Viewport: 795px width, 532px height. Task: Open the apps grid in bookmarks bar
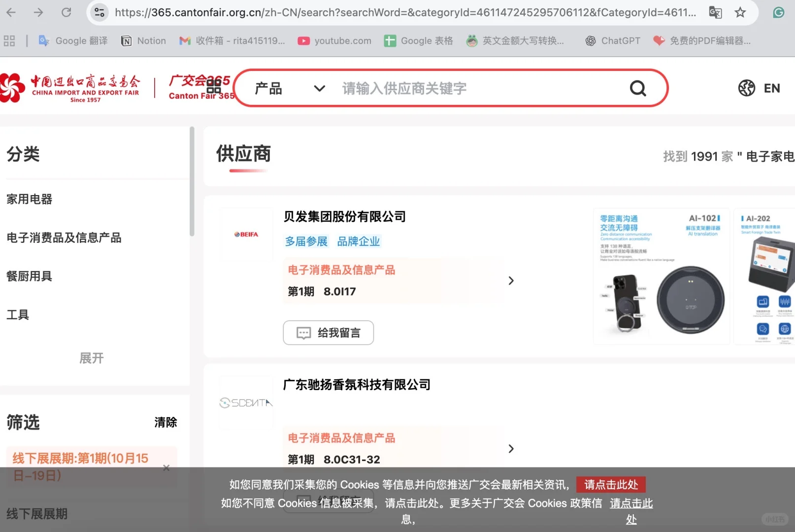coord(9,41)
